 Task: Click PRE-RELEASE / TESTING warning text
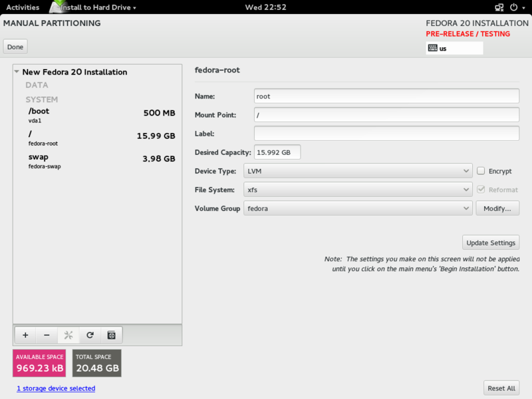(468, 34)
